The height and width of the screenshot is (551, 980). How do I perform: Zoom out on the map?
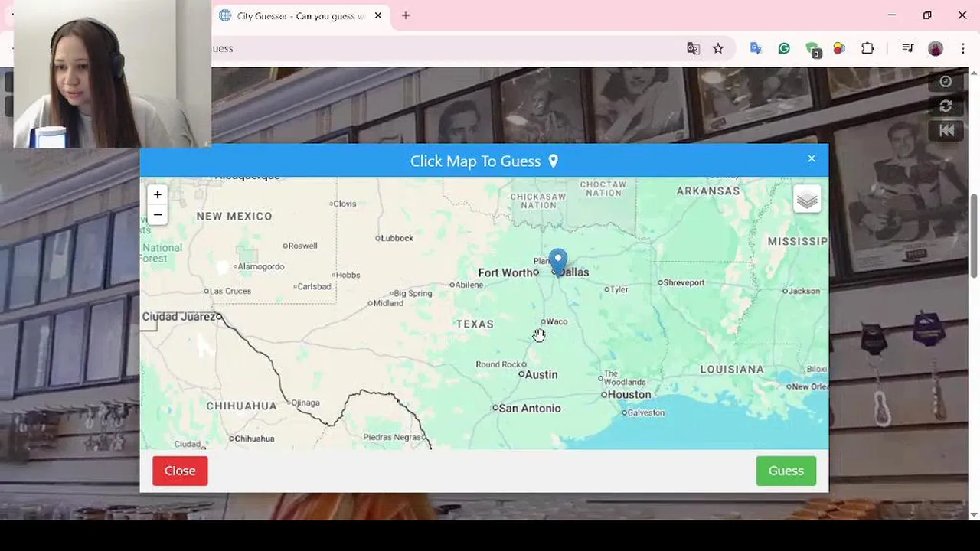point(158,215)
